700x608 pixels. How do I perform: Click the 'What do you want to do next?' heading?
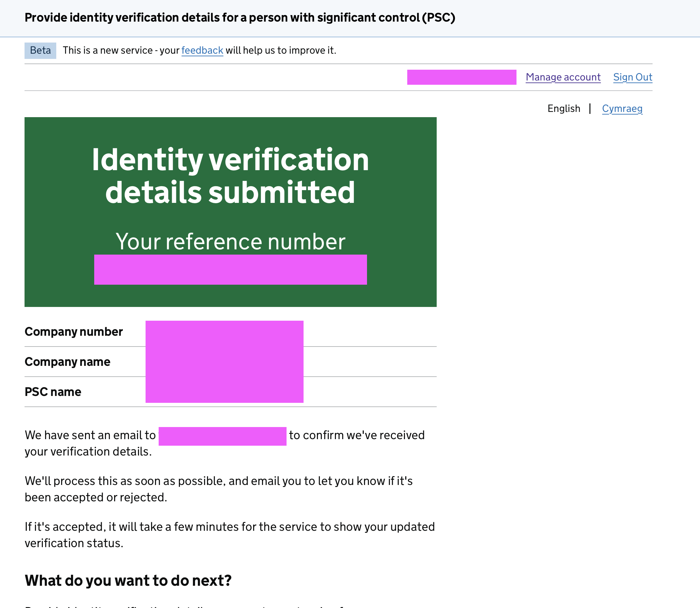point(128,581)
